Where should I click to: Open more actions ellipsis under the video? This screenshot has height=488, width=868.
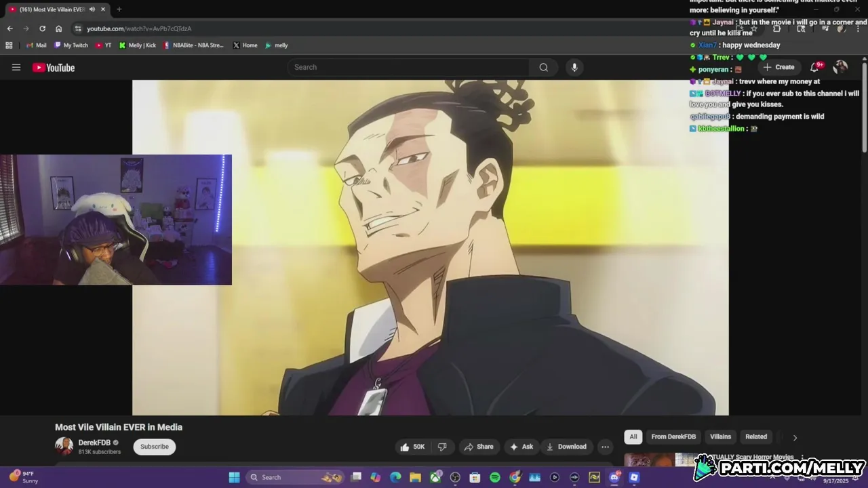(605, 447)
